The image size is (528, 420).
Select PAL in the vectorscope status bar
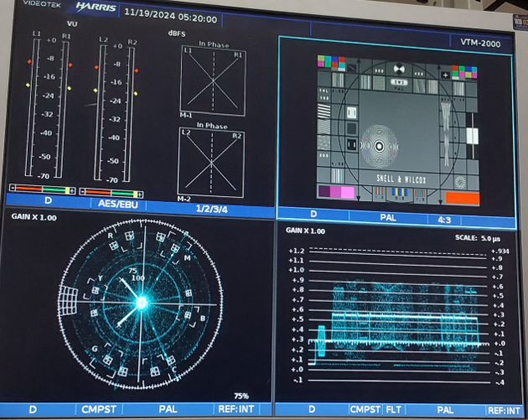[168, 409]
